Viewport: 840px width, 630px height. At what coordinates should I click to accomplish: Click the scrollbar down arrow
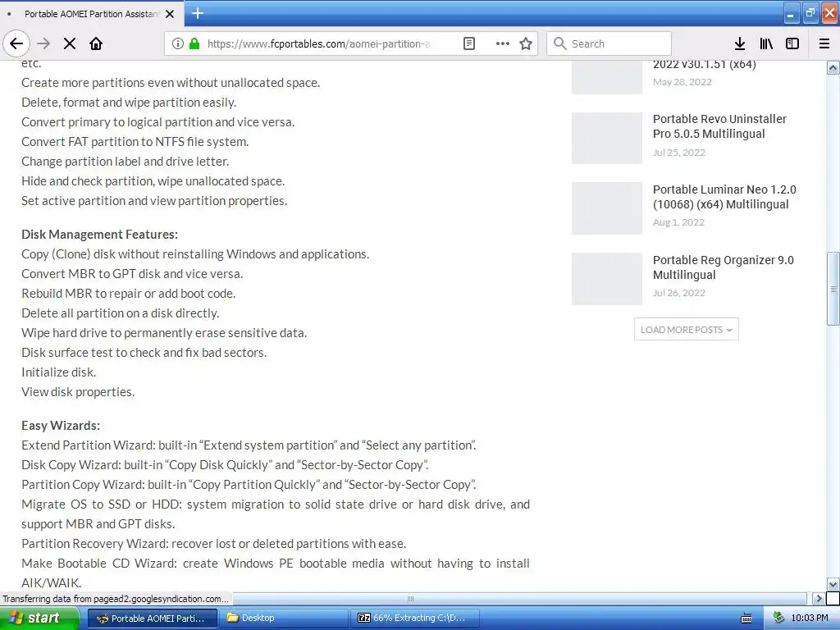833,584
